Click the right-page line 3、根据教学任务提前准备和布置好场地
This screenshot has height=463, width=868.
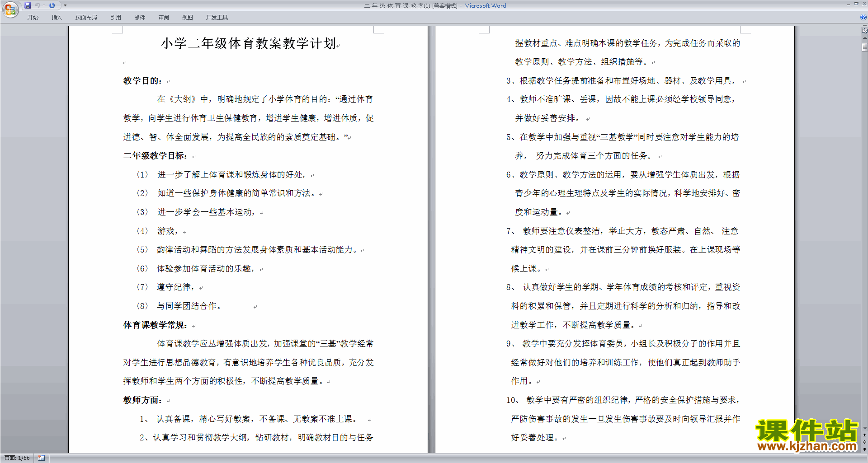coord(621,81)
